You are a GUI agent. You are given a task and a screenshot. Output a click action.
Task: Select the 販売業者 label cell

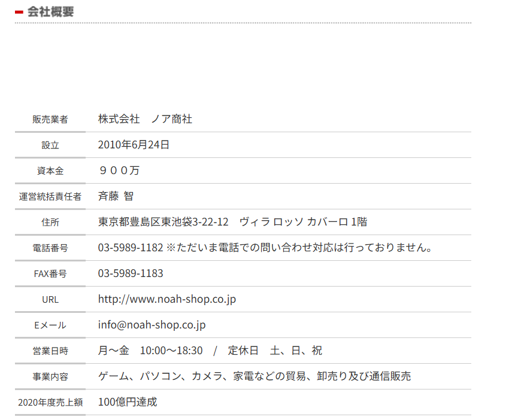(x=50, y=120)
